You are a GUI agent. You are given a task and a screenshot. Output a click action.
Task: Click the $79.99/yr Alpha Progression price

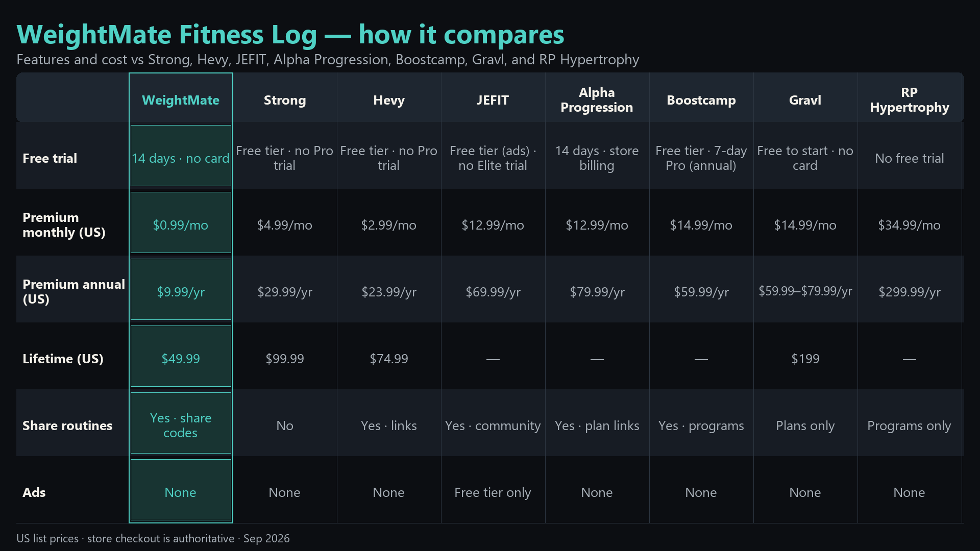coord(597,292)
